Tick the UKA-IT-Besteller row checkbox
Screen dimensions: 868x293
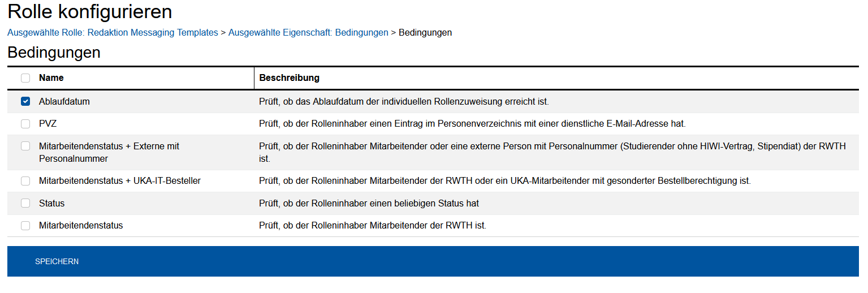(x=25, y=181)
